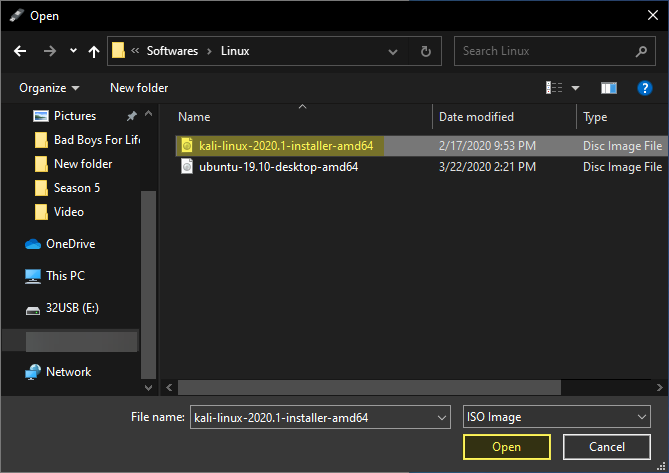Go forward with the right arrow button
Viewport: 669px width, 473px height.
(49, 51)
